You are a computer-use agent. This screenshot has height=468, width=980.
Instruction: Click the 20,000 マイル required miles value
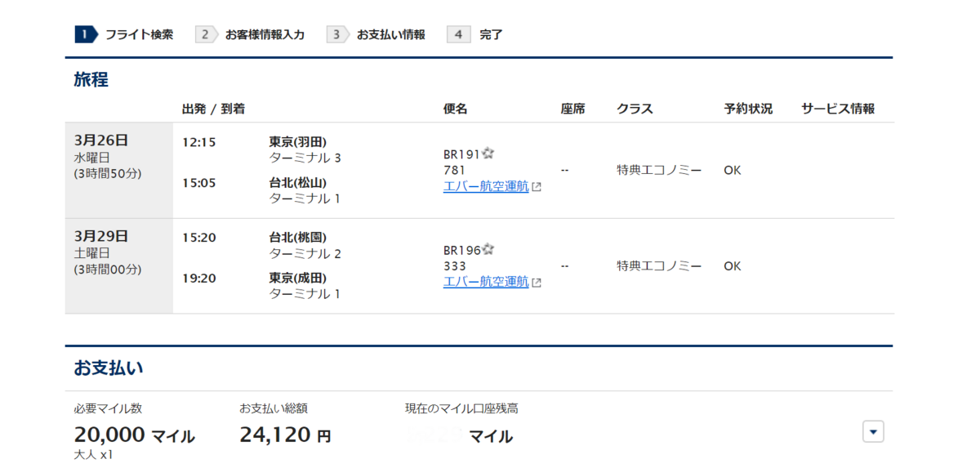134,435
